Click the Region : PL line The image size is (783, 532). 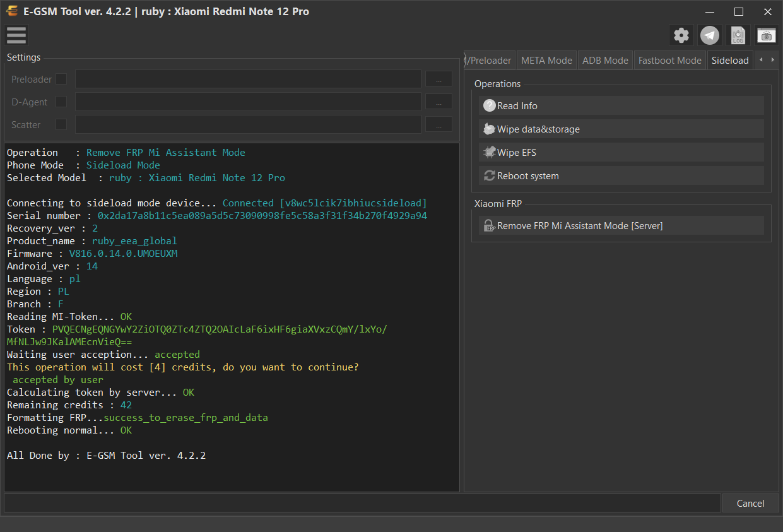tap(38, 292)
